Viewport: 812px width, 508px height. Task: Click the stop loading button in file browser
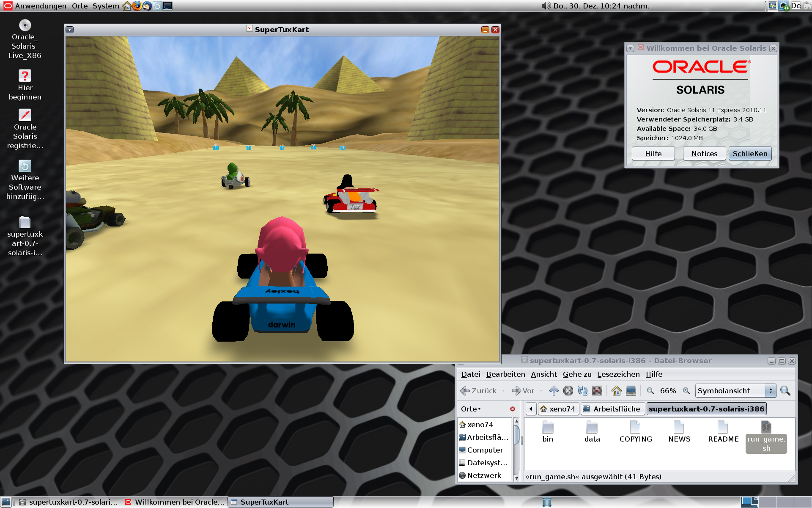568,391
